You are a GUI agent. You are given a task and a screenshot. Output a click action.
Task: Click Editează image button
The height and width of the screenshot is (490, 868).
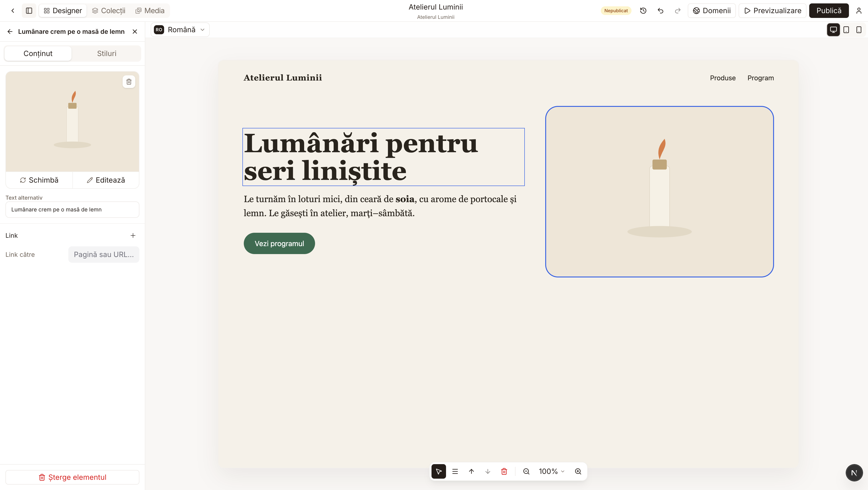pyautogui.click(x=106, y=180)
